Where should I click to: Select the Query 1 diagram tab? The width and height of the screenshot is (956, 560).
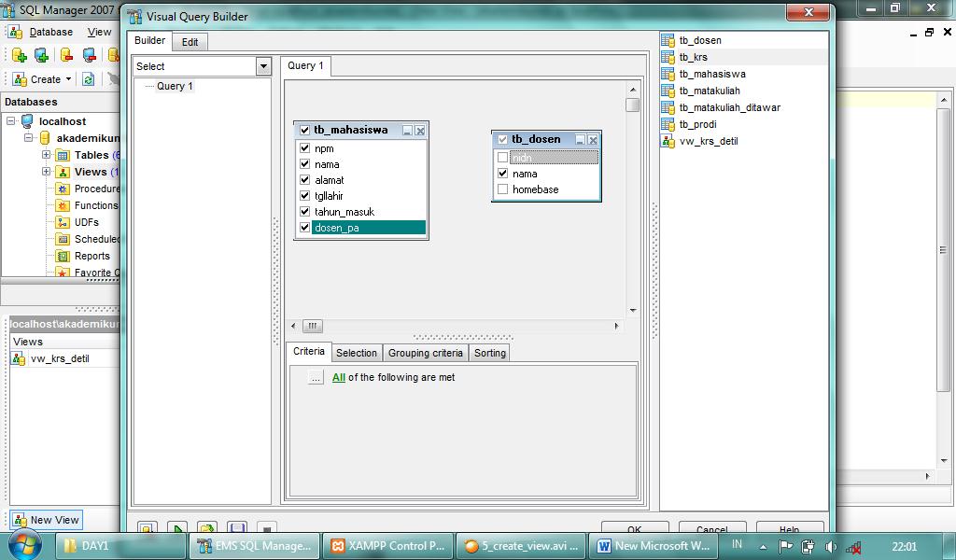305,65
